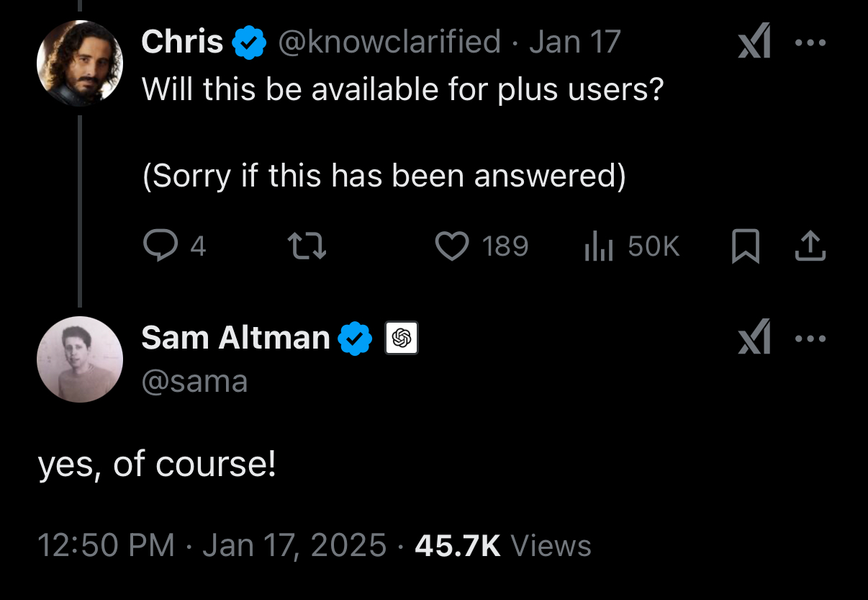Share Chris's post via upload icon
868x600 pixels.
click(810, 246)
